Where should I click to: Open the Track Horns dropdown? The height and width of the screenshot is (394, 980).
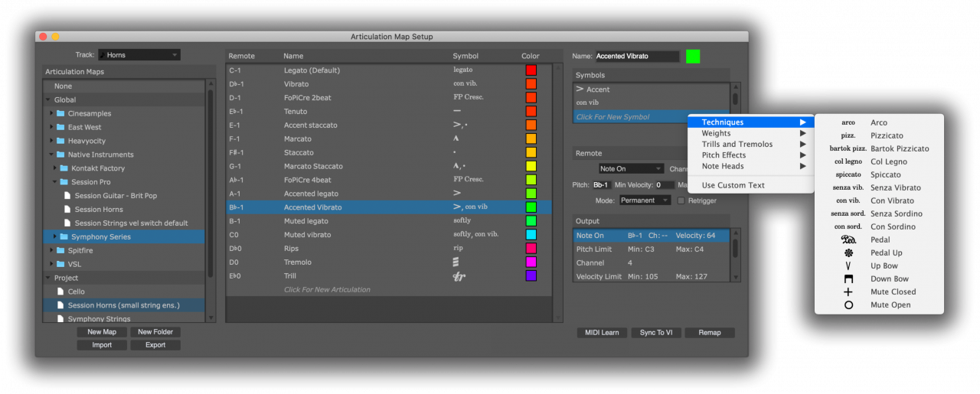click(139, 55)
